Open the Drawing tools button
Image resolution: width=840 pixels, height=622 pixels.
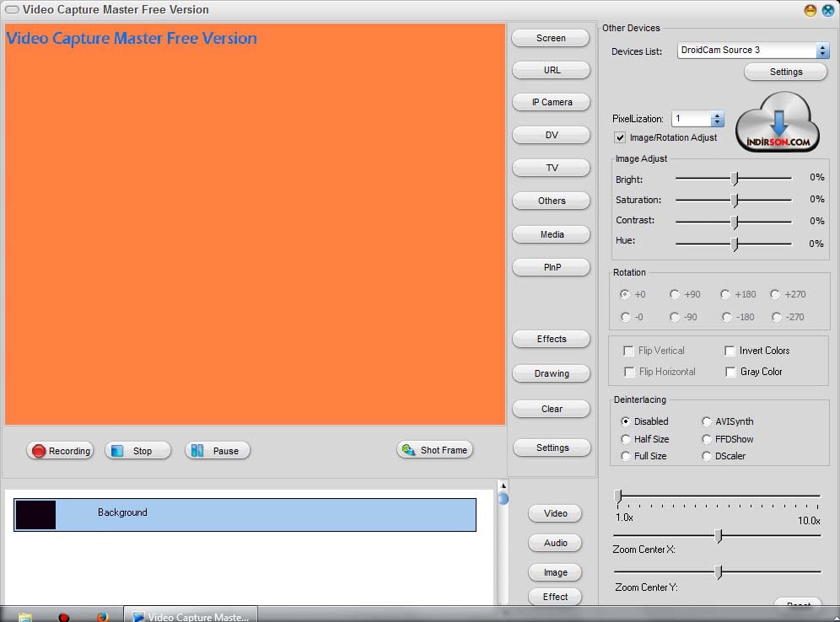[552, 373]
